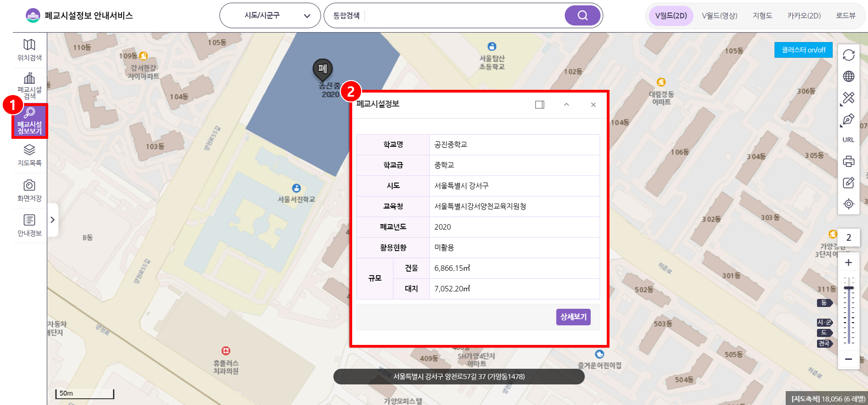This screenshot has height=405, width=868.
Task: Select the 지형도 map type
Action: pos(762,15)
